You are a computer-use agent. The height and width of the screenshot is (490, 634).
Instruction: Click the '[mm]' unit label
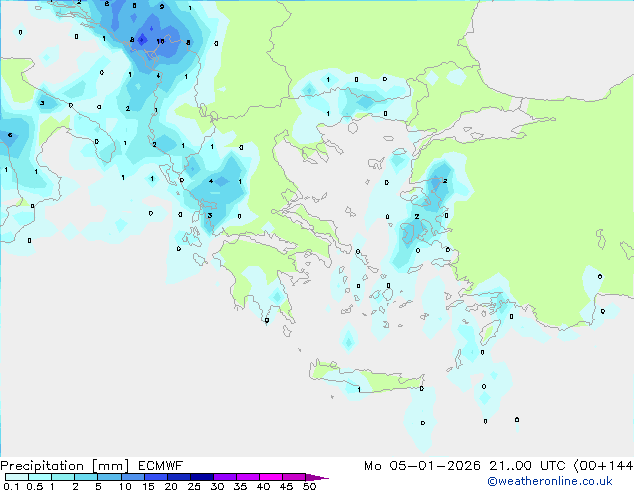point(110,466)
